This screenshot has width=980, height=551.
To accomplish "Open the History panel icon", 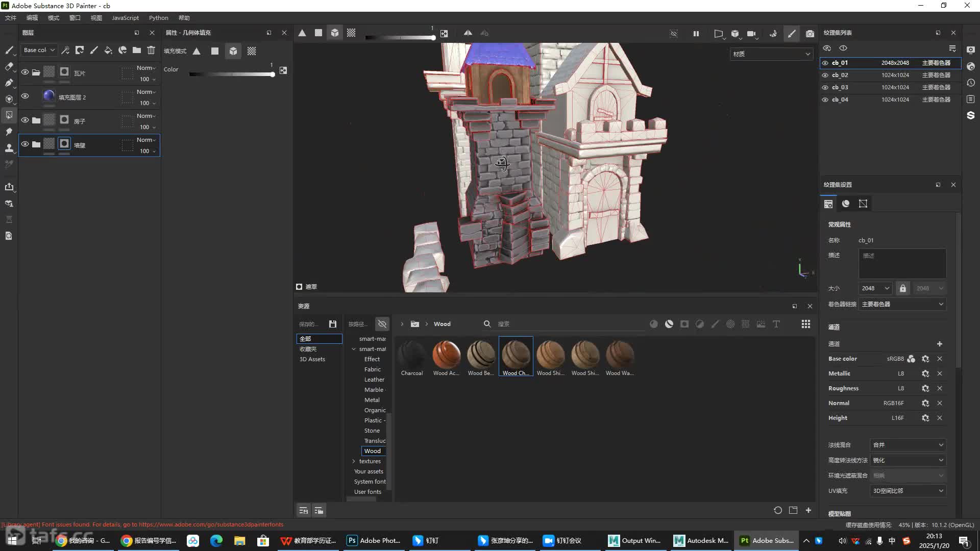I will [971, 83].
